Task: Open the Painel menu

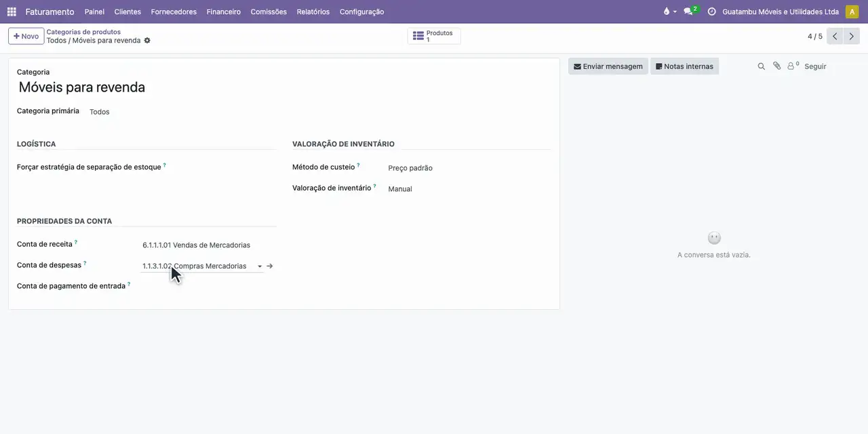Action: 94,12
